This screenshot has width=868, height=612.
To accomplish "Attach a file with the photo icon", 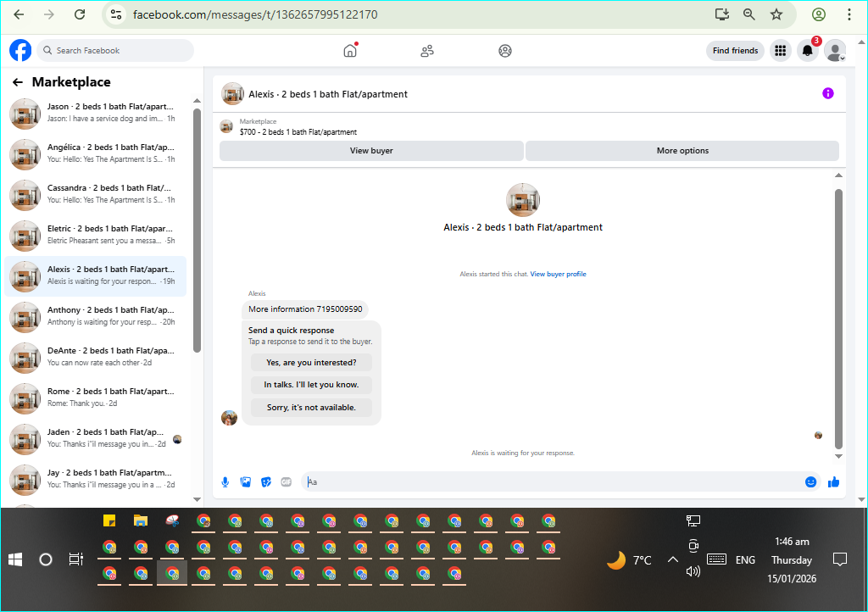I will click(246, 482).
